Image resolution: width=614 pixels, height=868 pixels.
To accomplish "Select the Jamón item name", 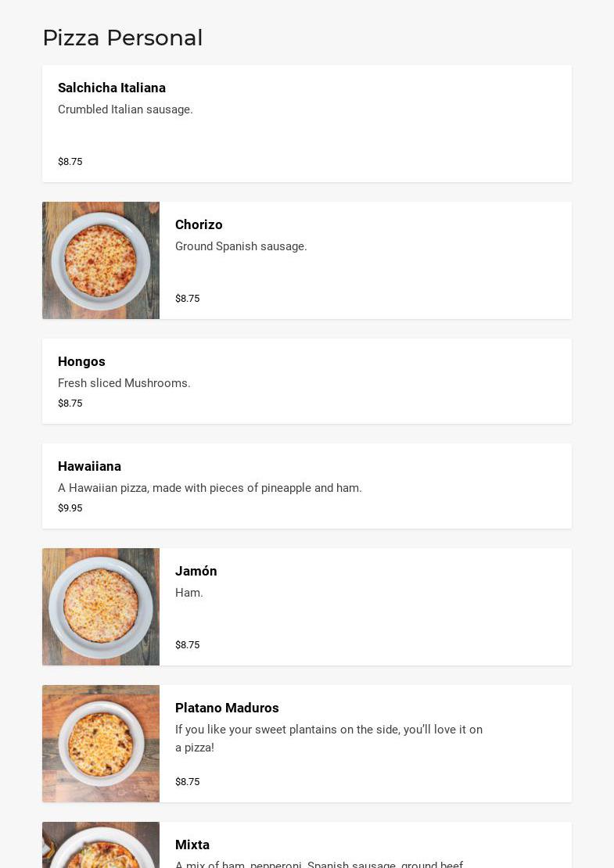I will coord(196,572).
